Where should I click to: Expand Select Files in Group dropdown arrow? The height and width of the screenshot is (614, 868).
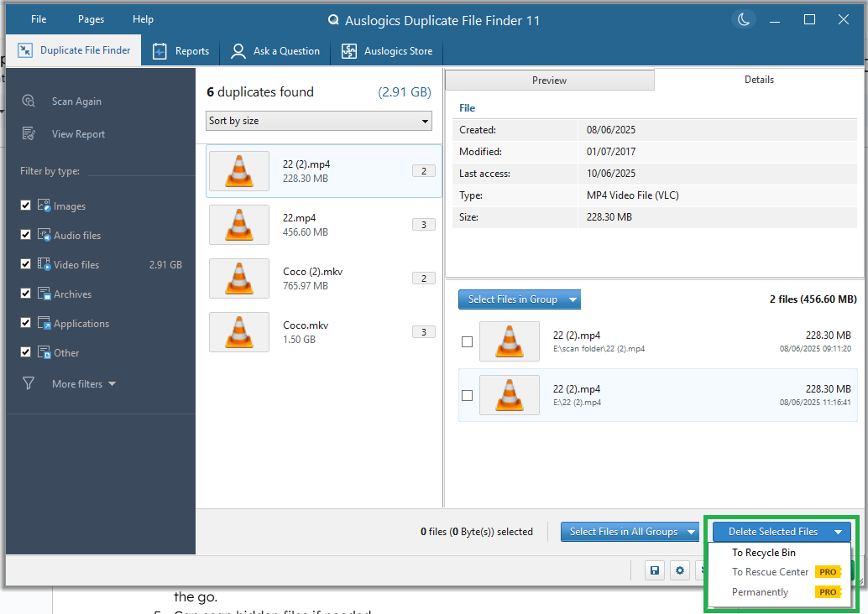point(573,299)
